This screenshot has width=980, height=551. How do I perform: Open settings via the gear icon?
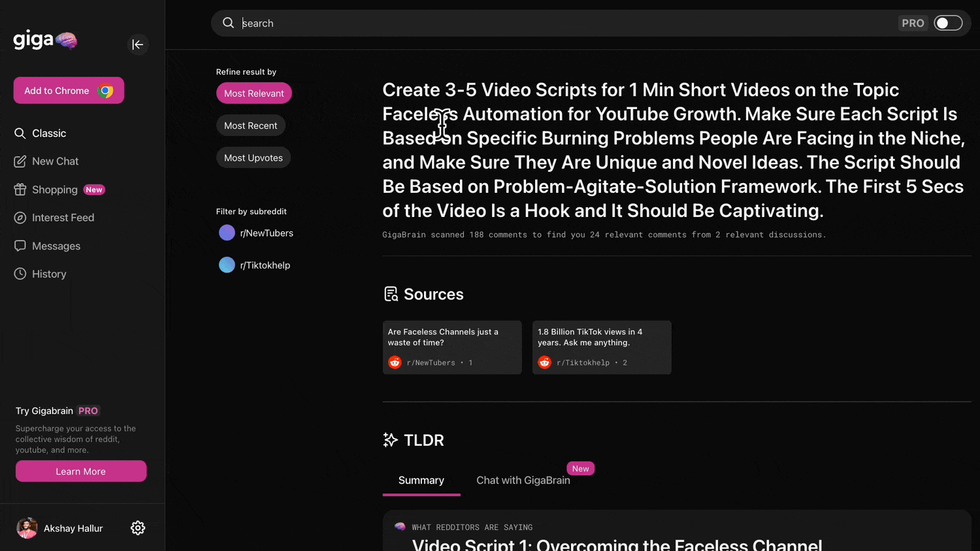tap(138, 528)
